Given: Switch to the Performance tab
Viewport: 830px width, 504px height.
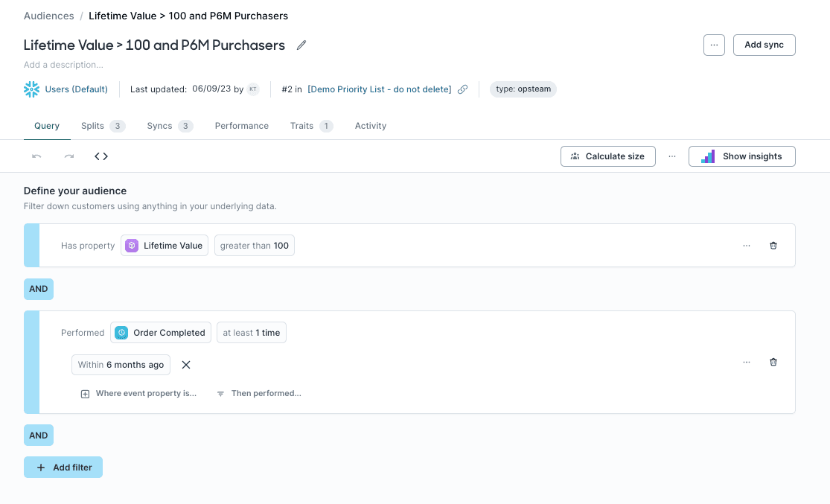Looking at the screenshot, I should pyautogui.click(x=241, y=126).
